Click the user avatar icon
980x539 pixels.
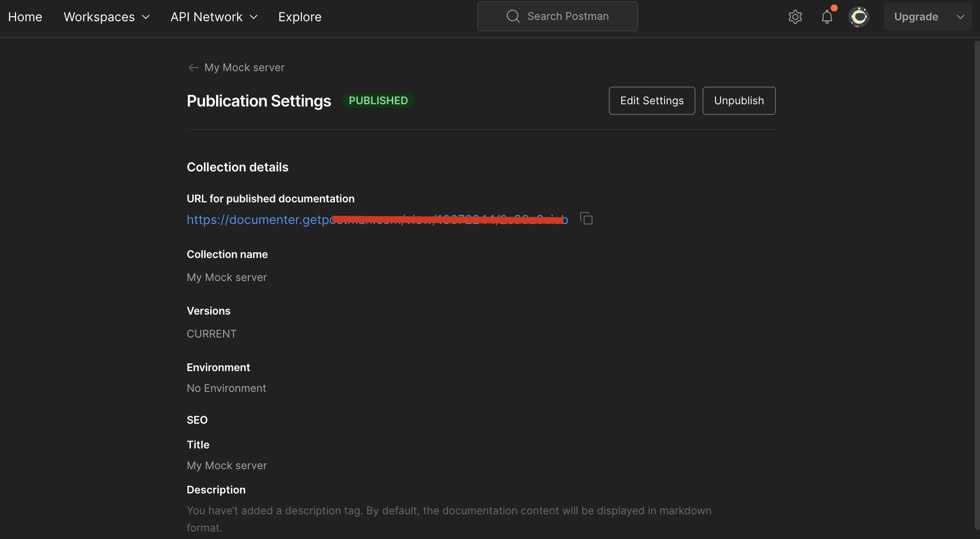[858, 17]
